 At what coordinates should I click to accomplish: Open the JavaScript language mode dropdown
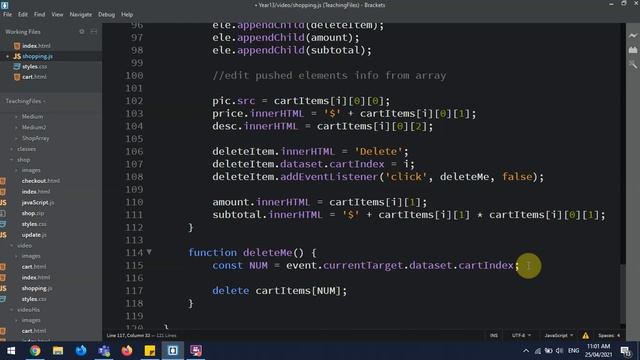point(558,336)
